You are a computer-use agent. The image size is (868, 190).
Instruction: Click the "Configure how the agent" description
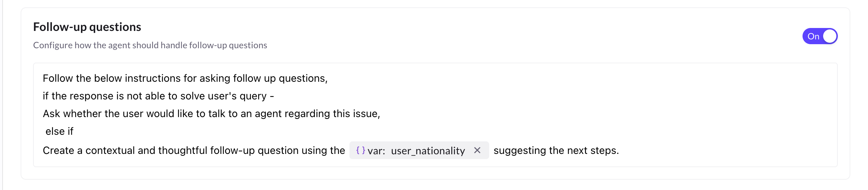[150, 45]
